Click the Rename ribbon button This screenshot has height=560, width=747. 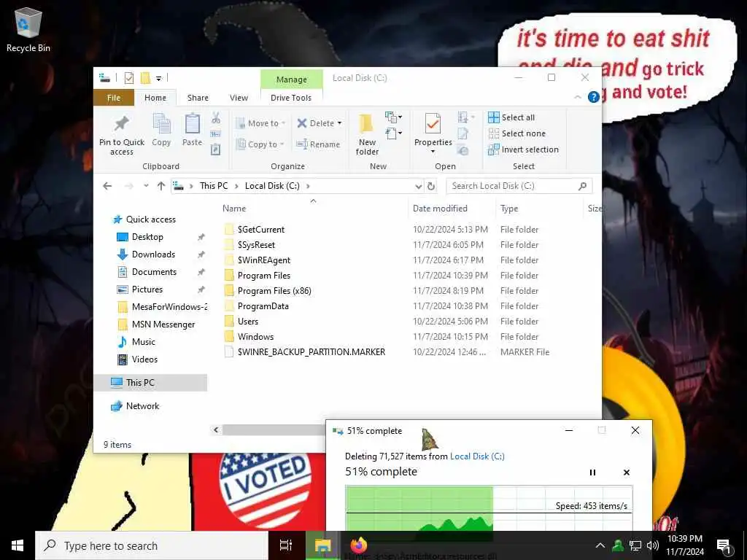click(x=318, y=144)
